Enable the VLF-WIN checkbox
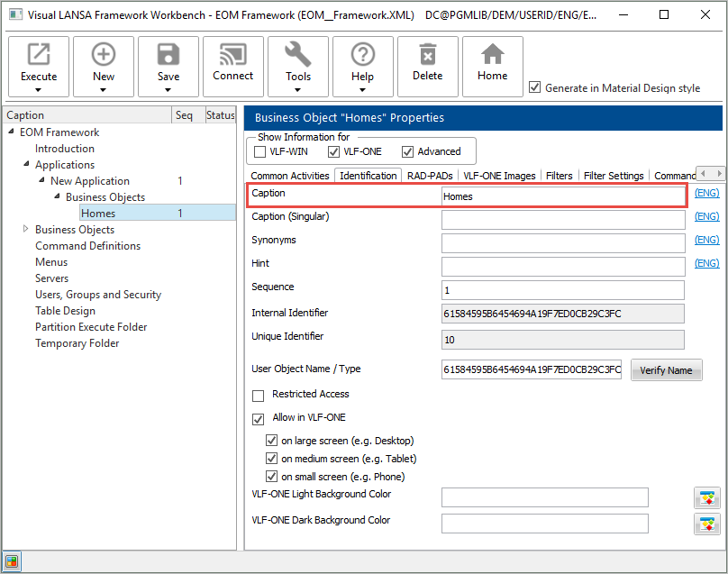728x574 pixels. pos(260,152)
